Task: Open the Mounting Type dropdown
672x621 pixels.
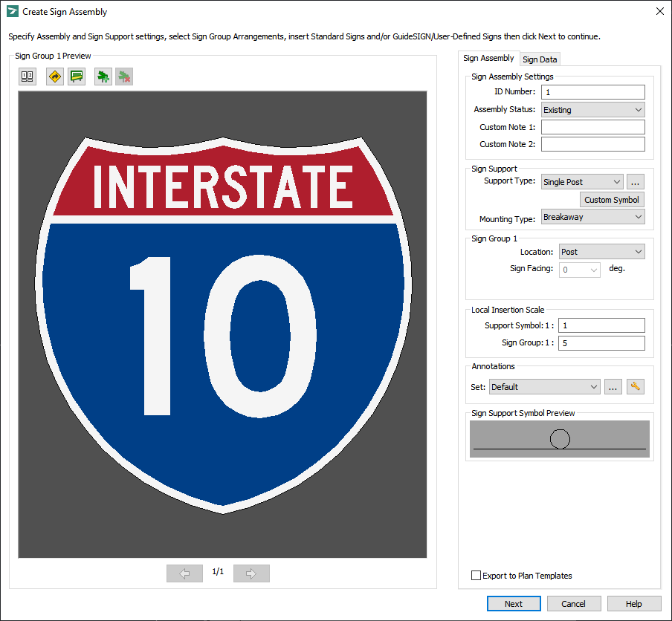Action: point(592,217)
